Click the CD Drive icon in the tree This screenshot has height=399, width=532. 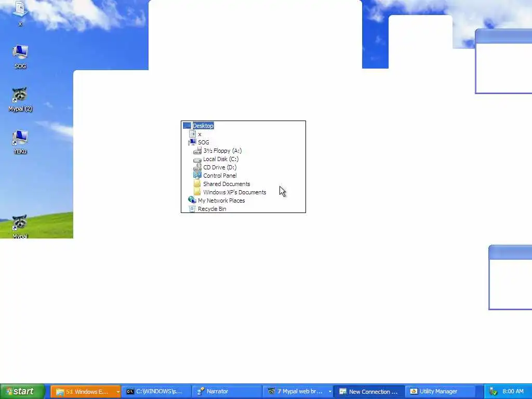tap(197, 167)
